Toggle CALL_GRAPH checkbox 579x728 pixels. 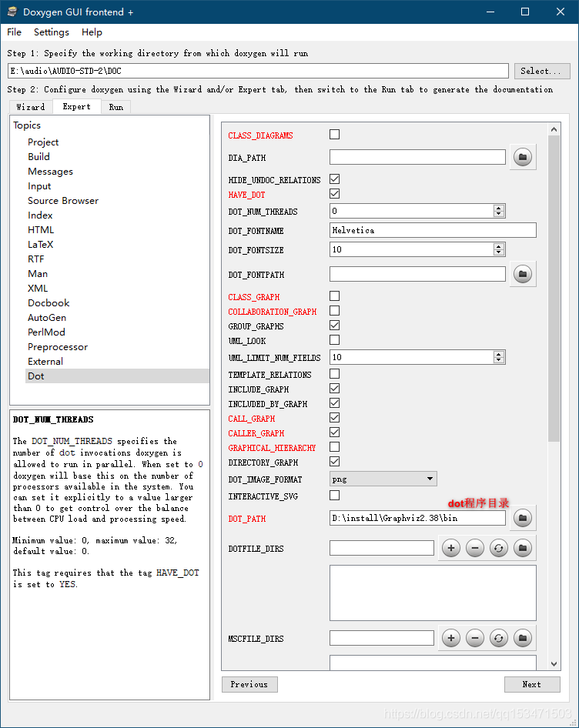click(335, 417)
